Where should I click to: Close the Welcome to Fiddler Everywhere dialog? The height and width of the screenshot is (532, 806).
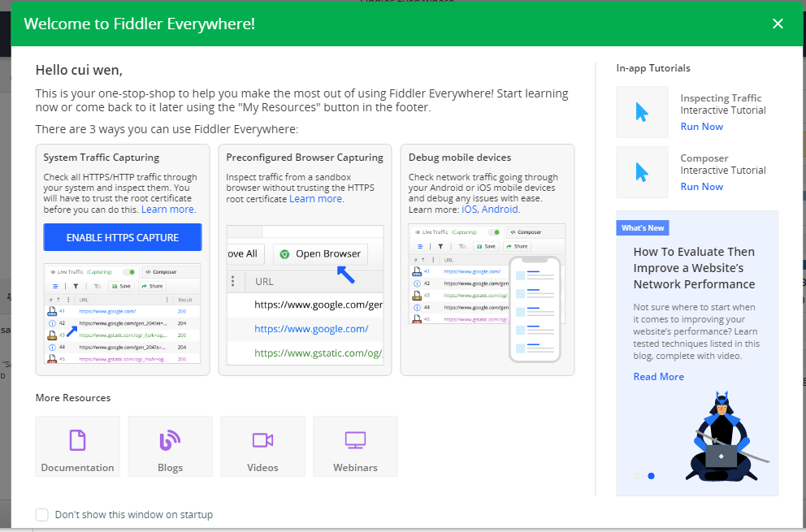(x=778, y=24)
